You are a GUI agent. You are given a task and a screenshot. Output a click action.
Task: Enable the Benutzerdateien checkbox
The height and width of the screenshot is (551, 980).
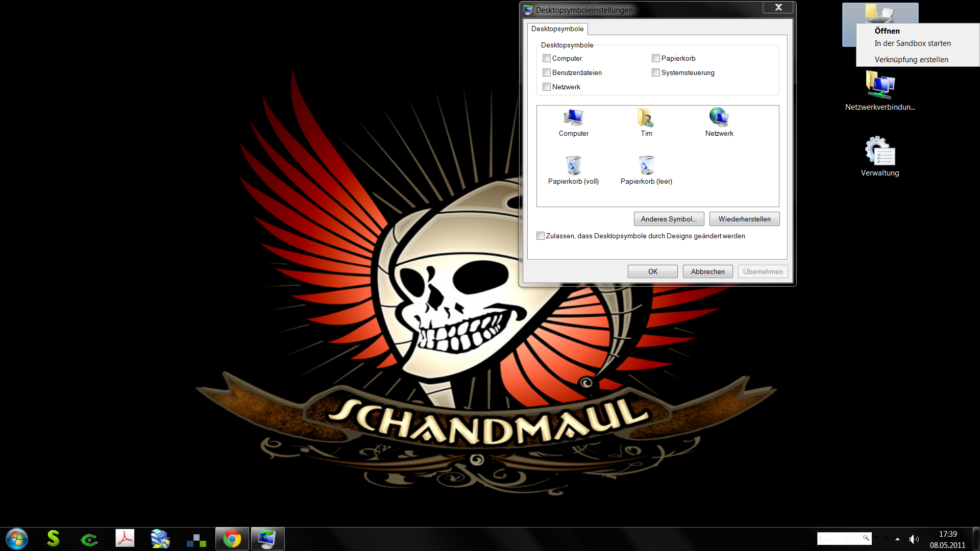(547, 72)
